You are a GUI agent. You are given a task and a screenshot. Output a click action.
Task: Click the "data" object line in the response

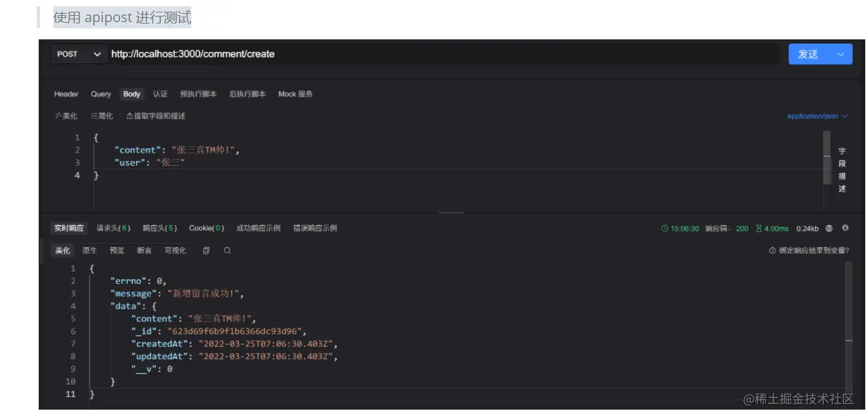tap(134, 306)
